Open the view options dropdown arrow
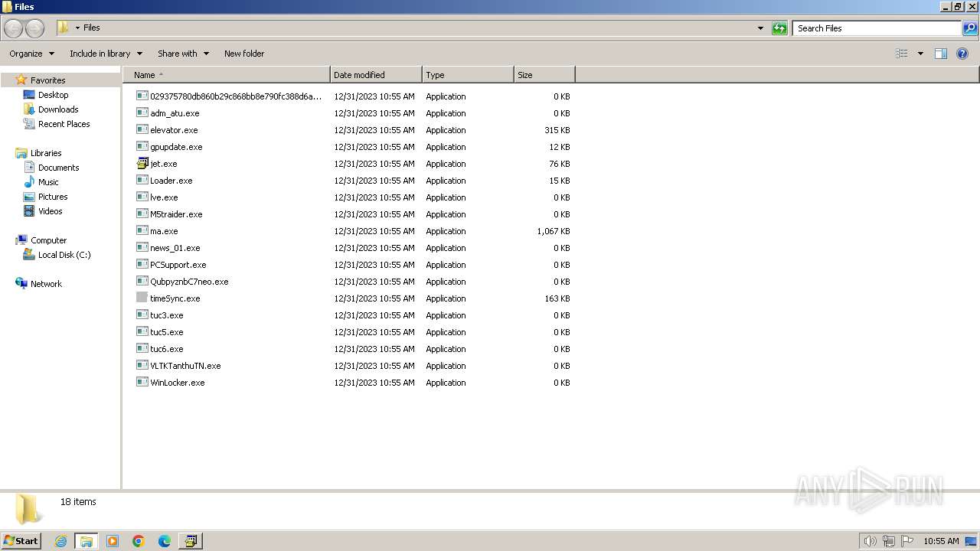The width and height of the screenshot is (980, 551). pos(920,54)
